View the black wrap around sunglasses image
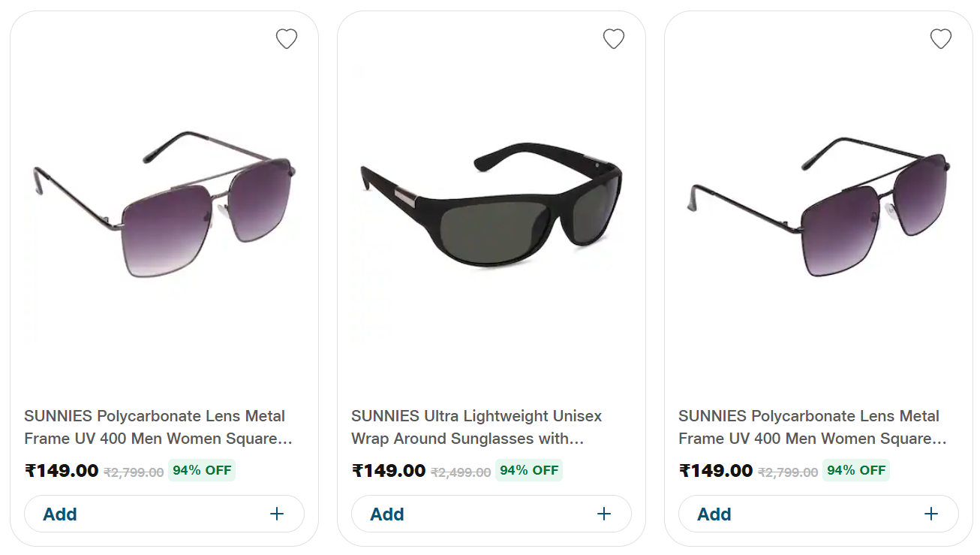Viewport: 980px width, 555px height. (491, 204)
